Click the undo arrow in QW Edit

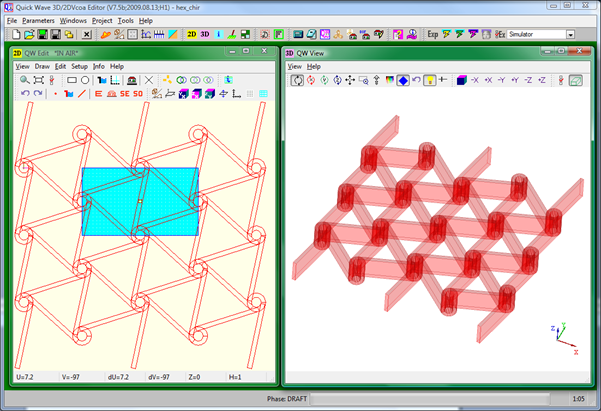coord(25,94)
